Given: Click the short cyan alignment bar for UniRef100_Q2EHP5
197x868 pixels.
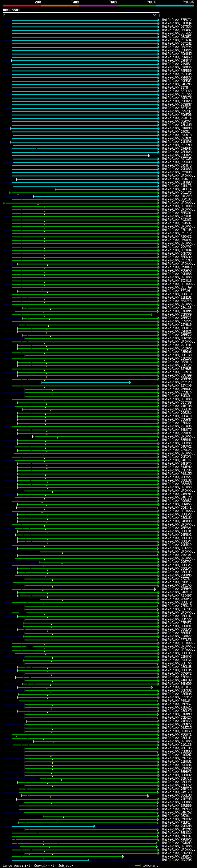Looking at the screenshot, I should 81,155.
